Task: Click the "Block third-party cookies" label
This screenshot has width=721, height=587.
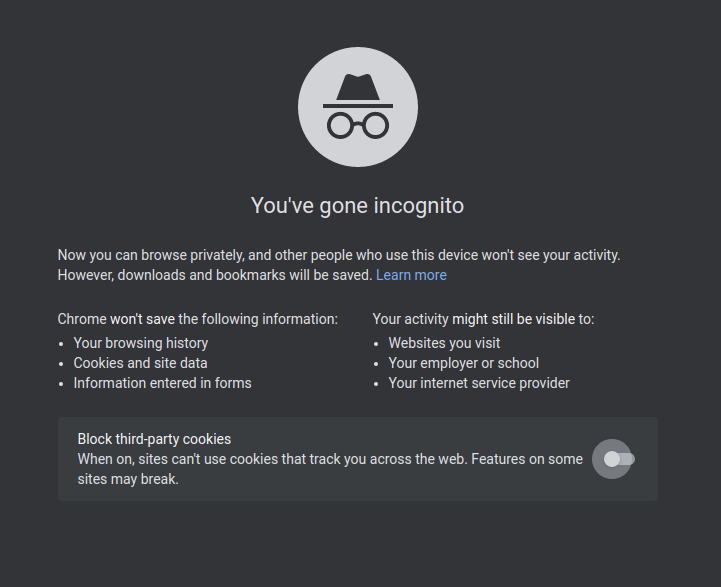Action: (x=154, y=439)
